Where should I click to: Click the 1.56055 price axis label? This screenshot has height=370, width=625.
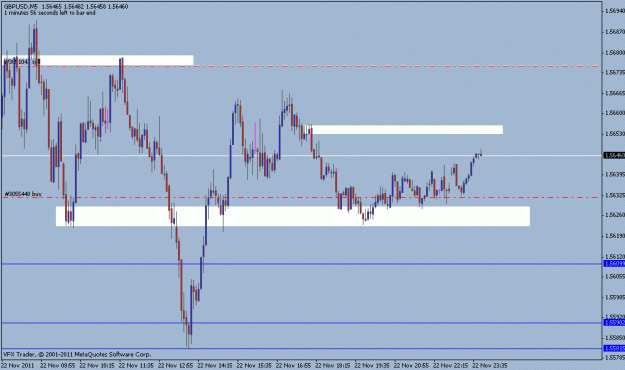point(615,276)
